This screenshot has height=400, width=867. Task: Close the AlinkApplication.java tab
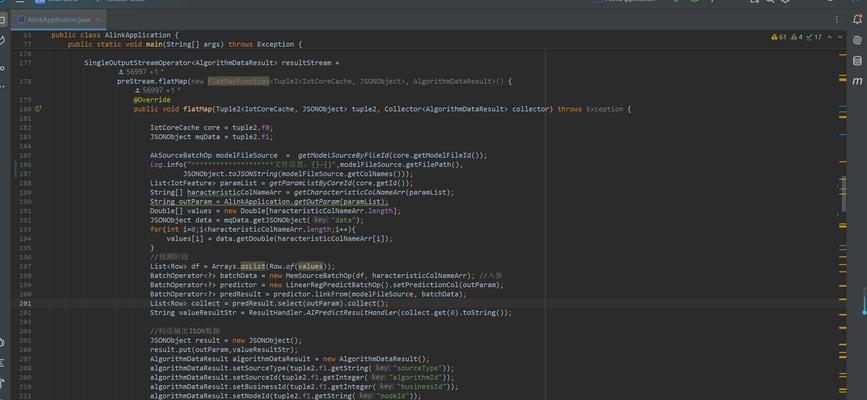pos(98,20)
